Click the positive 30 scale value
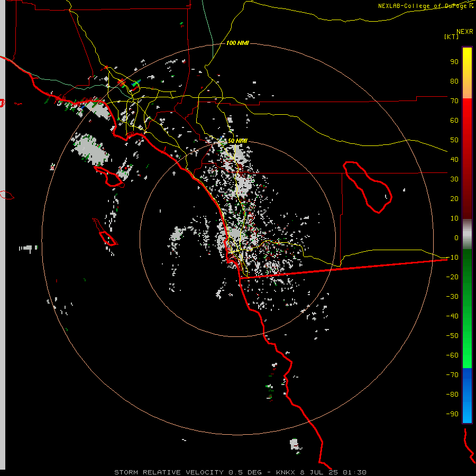The image size is (476, 476). point(454,179)
